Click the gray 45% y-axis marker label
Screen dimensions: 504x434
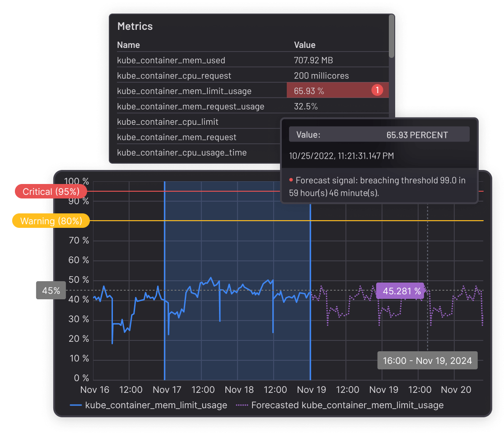[51, 291]
